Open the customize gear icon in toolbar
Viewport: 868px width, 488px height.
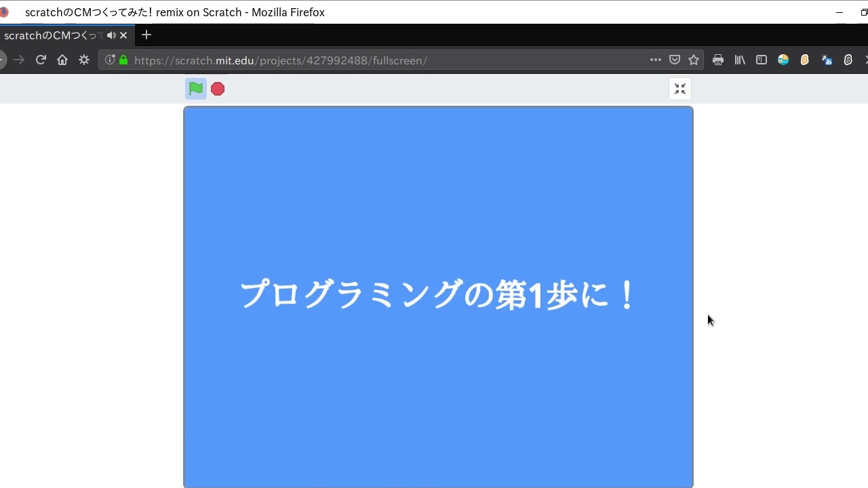pyautogui.click(x=84, y=60)
